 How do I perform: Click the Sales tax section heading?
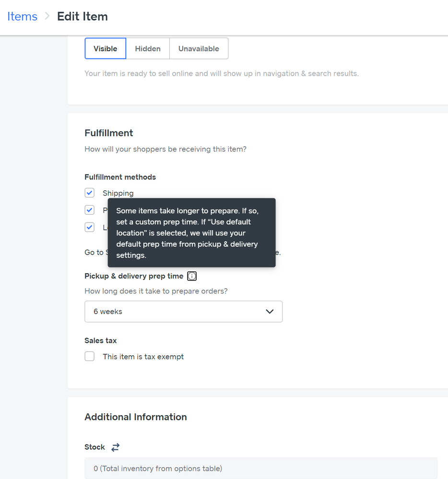pos(100,340)
